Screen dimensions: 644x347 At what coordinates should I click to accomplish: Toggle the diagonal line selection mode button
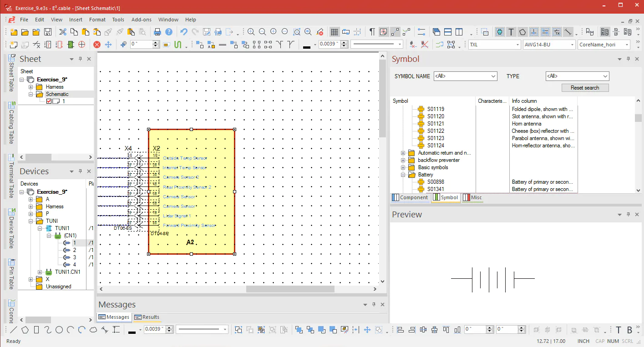coord(568,32)
